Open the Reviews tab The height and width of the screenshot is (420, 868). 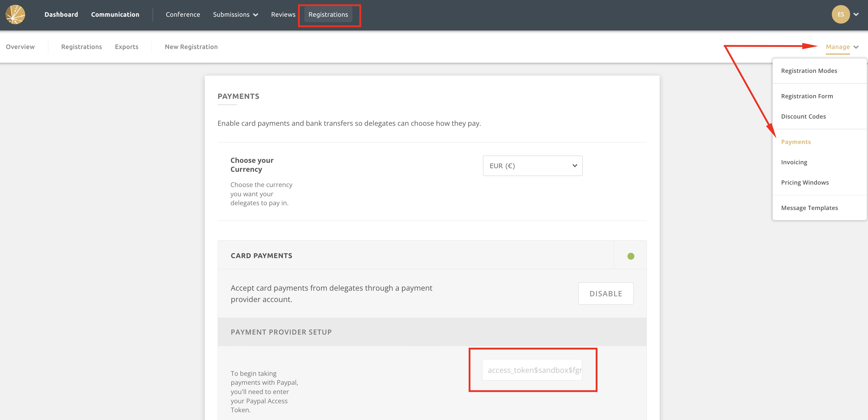pyautogui.click(x=283, y=14)
